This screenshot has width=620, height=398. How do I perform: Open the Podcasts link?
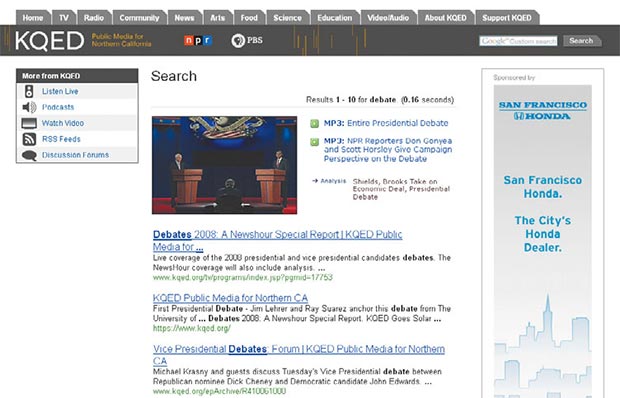(x=58, y=107)
